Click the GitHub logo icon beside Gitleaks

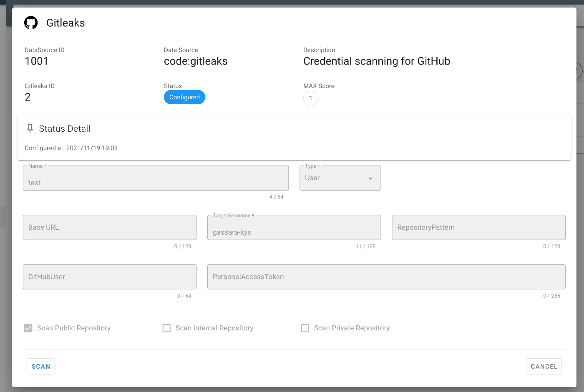(x=31, y=23)
